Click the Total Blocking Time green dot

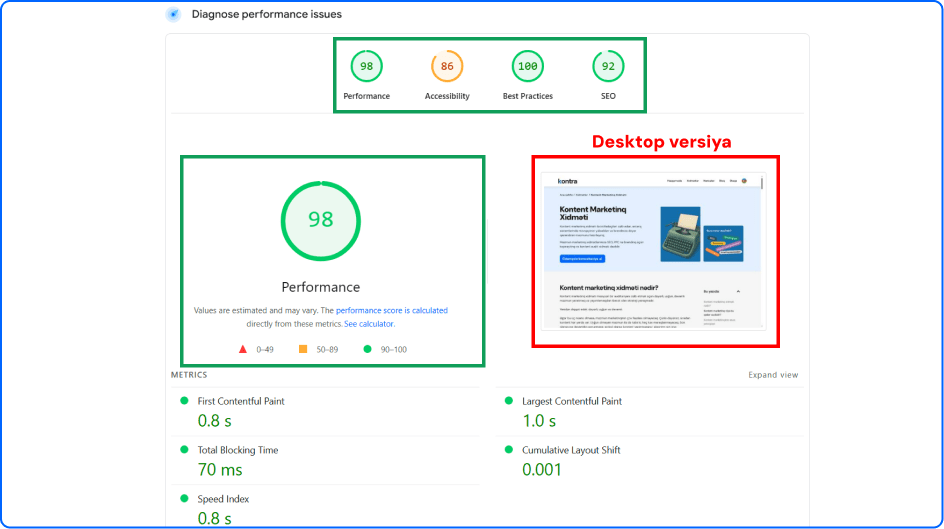[184, 450]
